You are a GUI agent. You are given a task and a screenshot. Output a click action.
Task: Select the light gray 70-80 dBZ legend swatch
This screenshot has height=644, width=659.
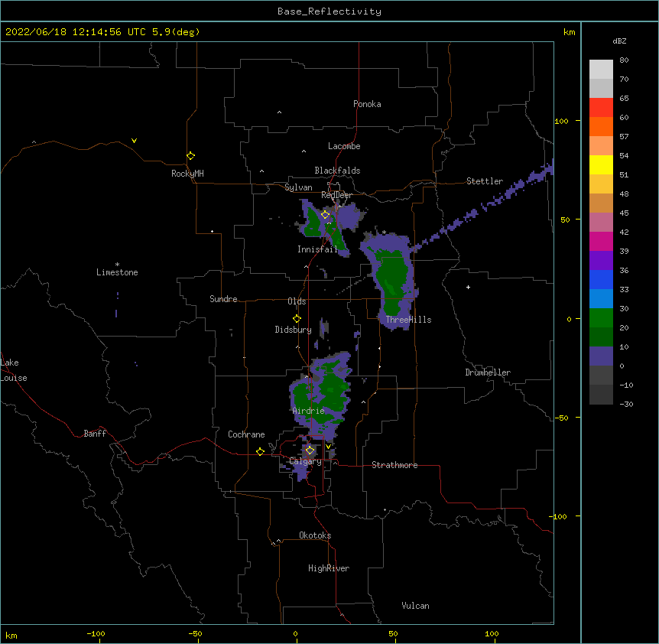[601, 70]
